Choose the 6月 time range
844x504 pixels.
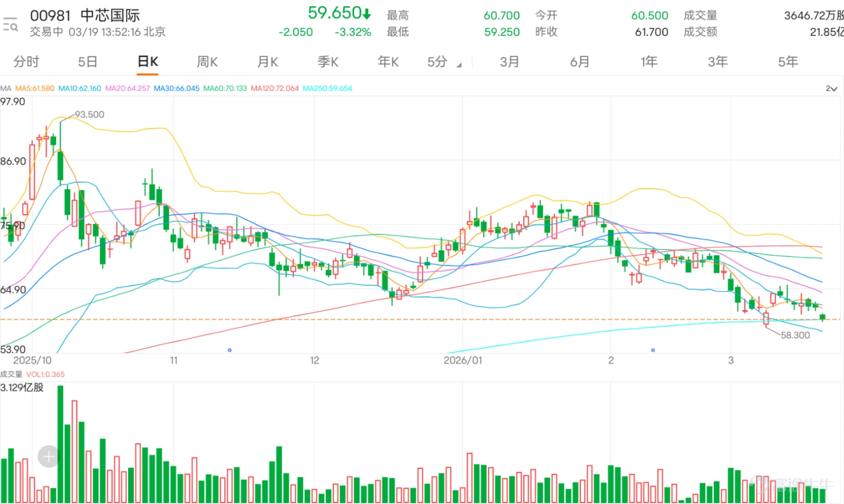(580, 62)
